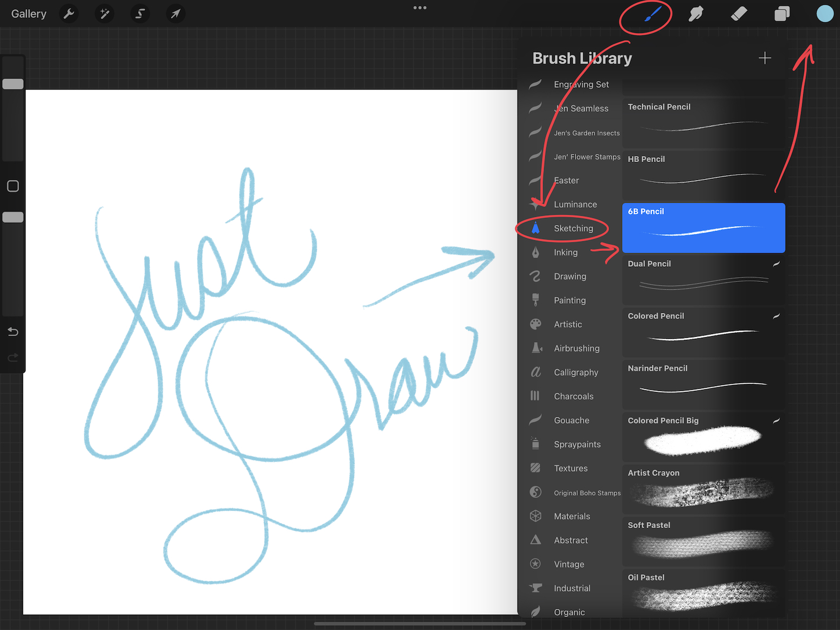Open the Actions wrench menu
This screenshot has width=840, height=630.
click(x=69, y=14)
